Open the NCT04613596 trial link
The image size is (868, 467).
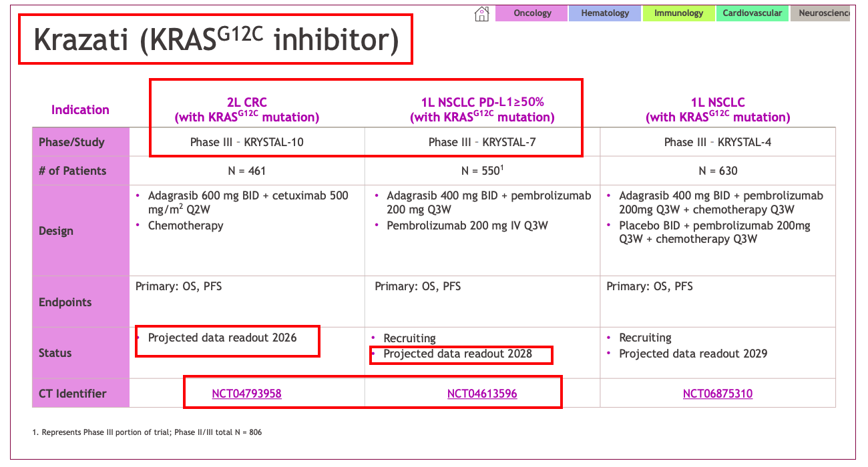(482, 394)
